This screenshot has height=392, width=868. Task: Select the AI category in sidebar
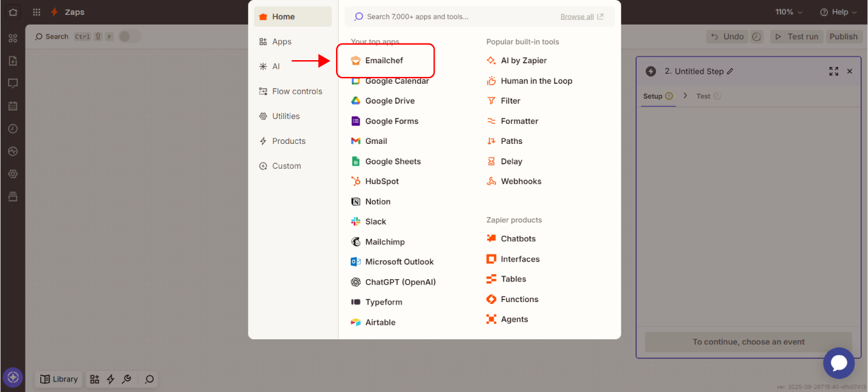[276, 66]
